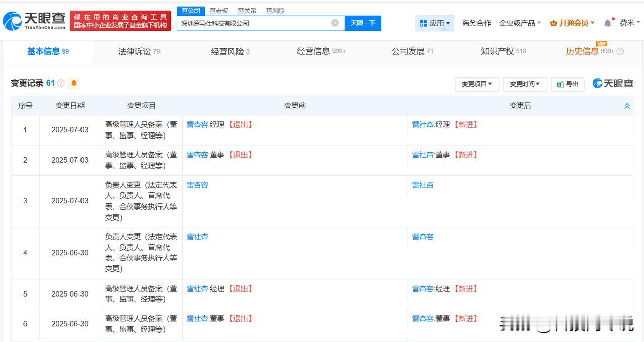644x342 pixels.
Task: Select the 查公司 search tab
Action: (x=191, y=11)
